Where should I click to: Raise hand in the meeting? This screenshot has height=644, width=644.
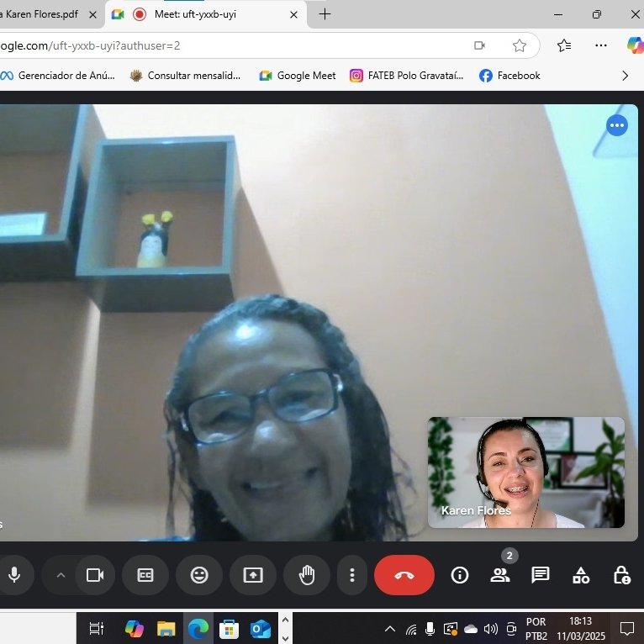pos(307,575)
